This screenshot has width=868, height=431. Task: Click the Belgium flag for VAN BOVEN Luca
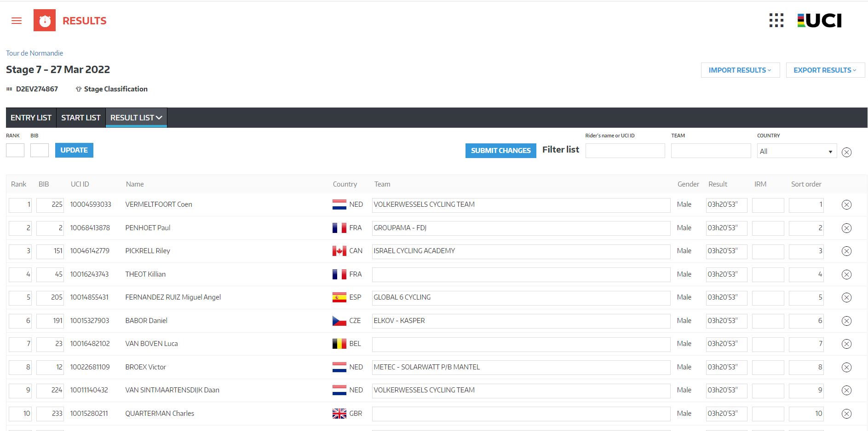point(339,344)
